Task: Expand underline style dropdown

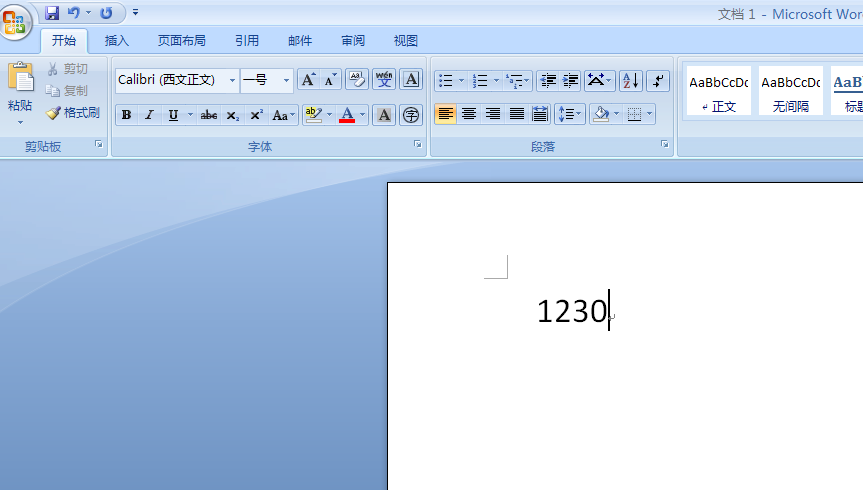Action: pos(190,115)
